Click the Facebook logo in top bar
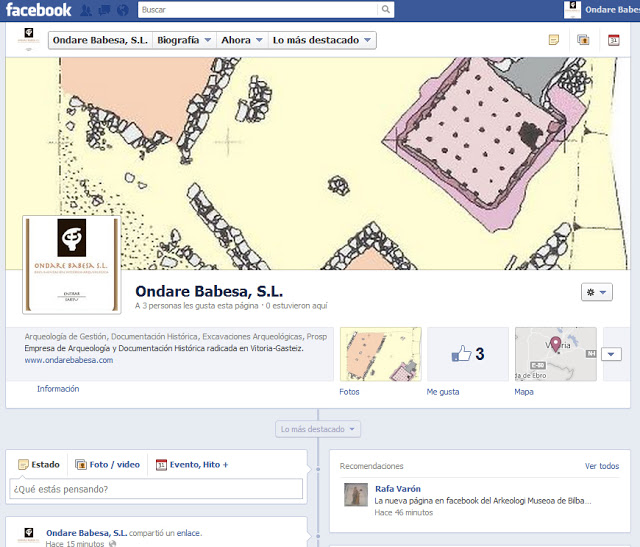Viewport: 640px width, 547px height. click(x=37, y=10)
